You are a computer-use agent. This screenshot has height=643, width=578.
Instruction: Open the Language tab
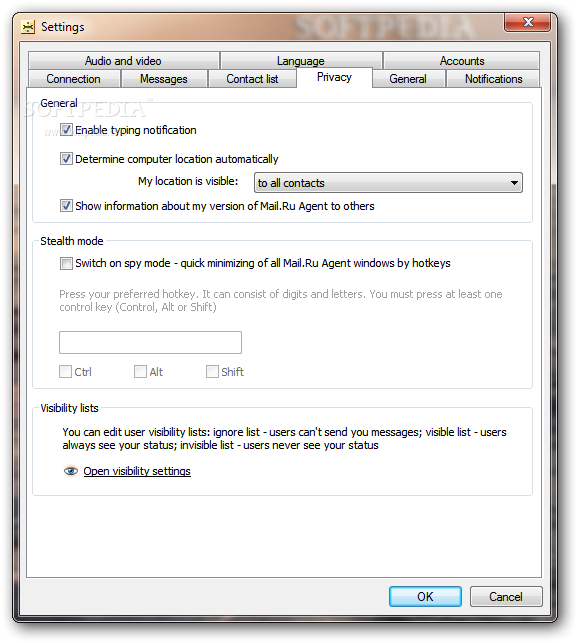pyautogui.click(x=301, y=61)
